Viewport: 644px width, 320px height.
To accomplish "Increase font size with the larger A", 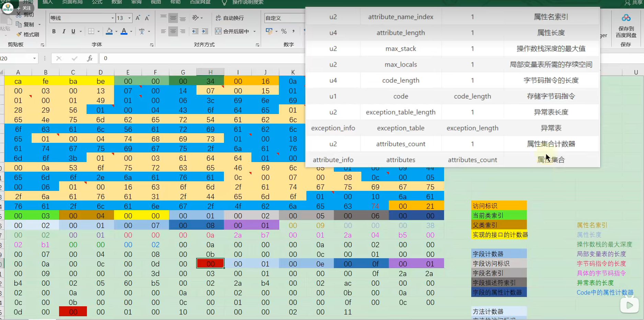I will (138, 18).
